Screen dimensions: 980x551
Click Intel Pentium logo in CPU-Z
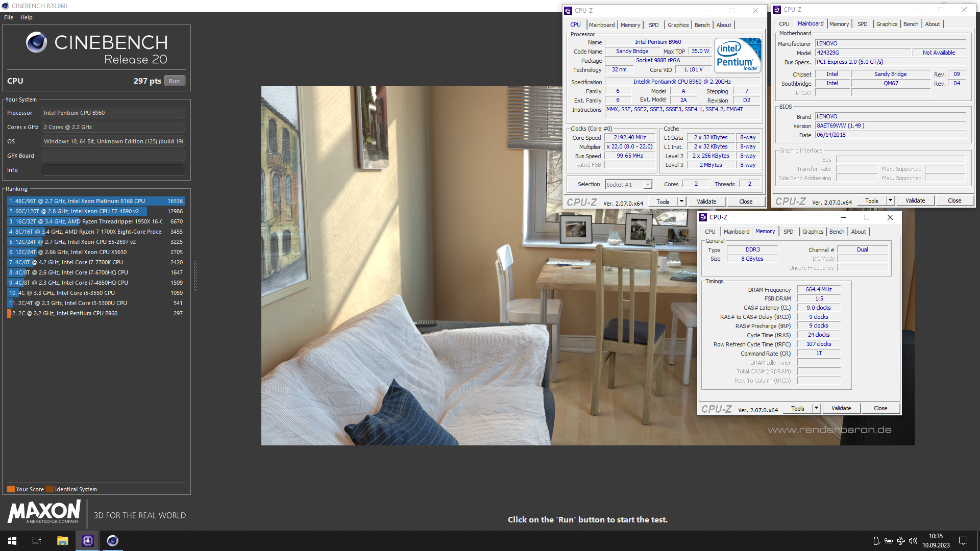pos(738,55)
